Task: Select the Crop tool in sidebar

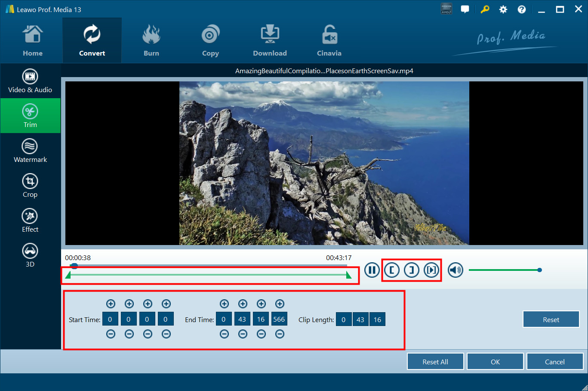Action: coord(30,186)
